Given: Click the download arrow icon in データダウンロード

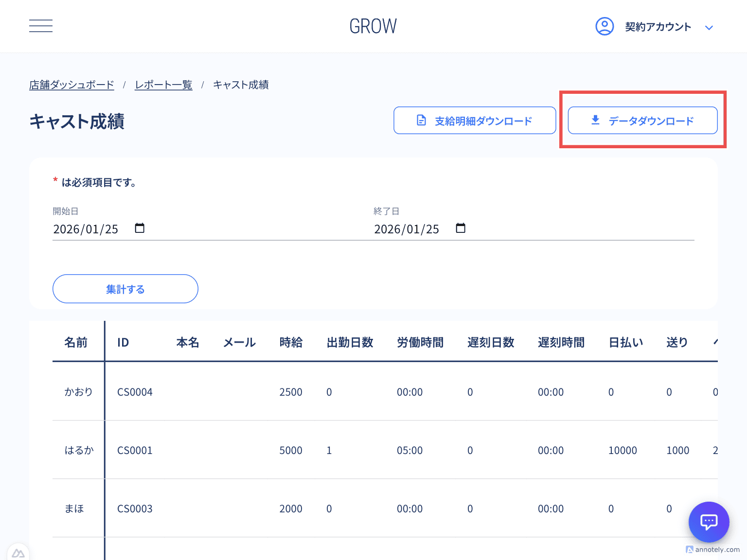Looking at the screenshot, I should pyautogui.click(x=595, y=120).
